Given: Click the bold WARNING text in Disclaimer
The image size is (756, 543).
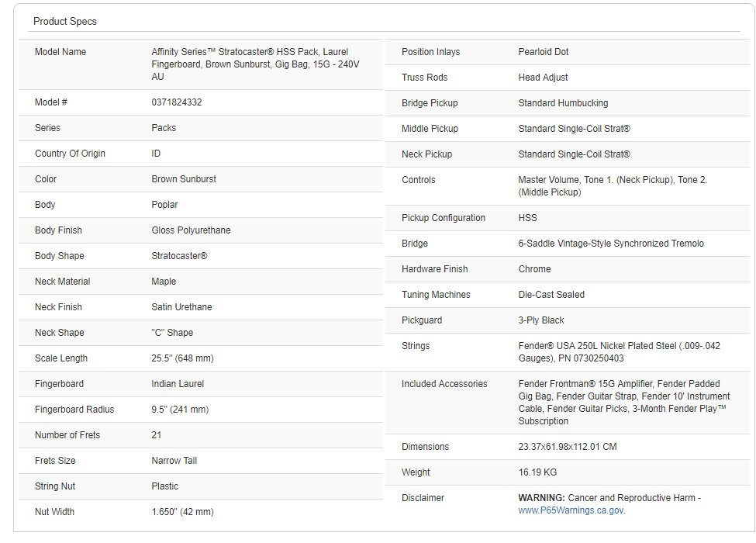Looking at the screenshot, I should click(x=541, y=498).
